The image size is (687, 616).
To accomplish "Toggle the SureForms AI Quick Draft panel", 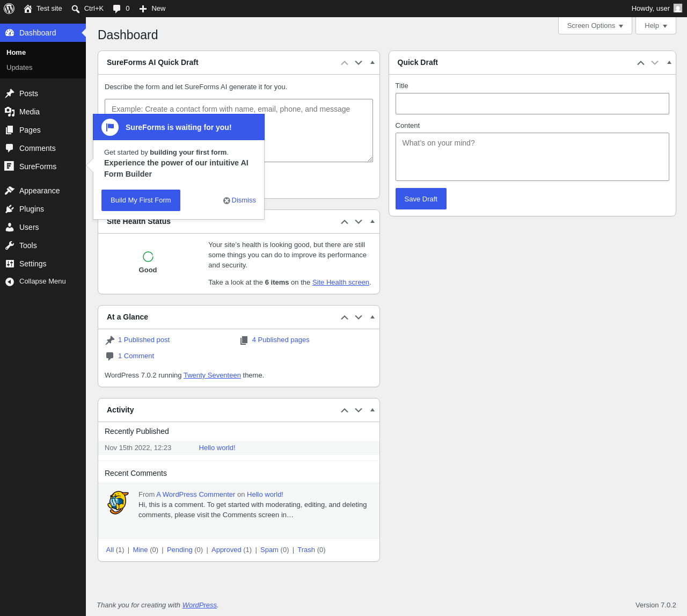I will (x=372, y=62).
